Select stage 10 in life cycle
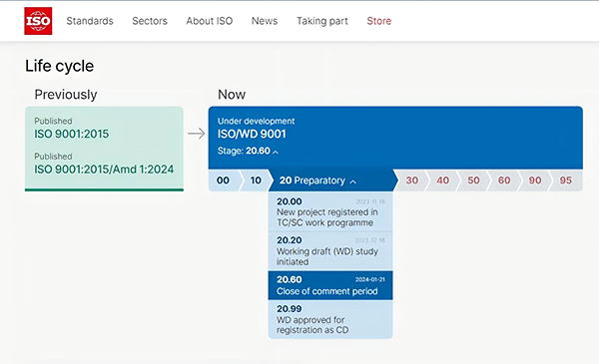The image size is (599, 364). click(256, 181)
